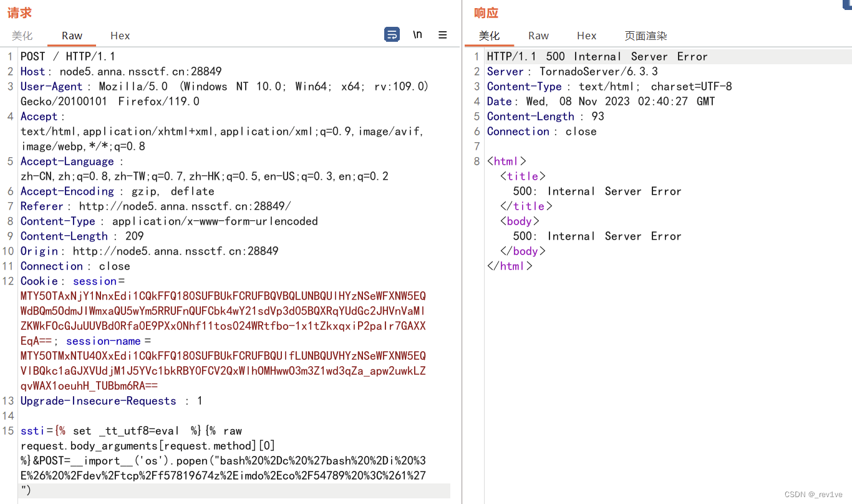Open the request panel hamburger menu
This screenshot has width=852, height=504.
pos(442,35)
